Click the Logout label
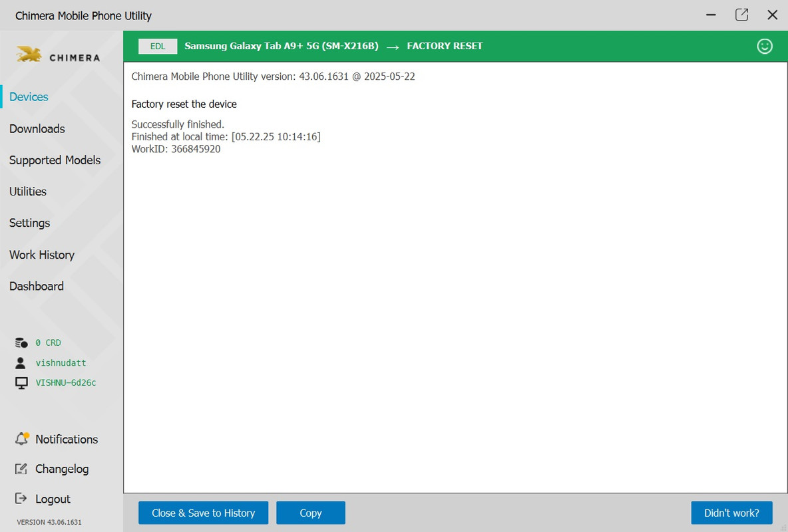The height and width of the screenshot is (532, 788). tap(53, 499)
